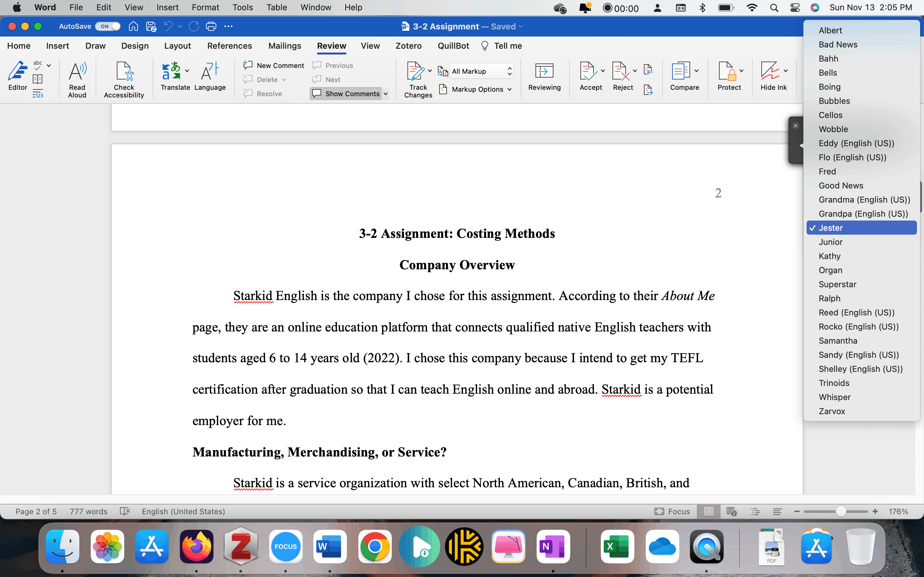Open Check Accessibility tool
Image resolution: width=924 pixels, height=577 pixels.
[x=124, y=72]
